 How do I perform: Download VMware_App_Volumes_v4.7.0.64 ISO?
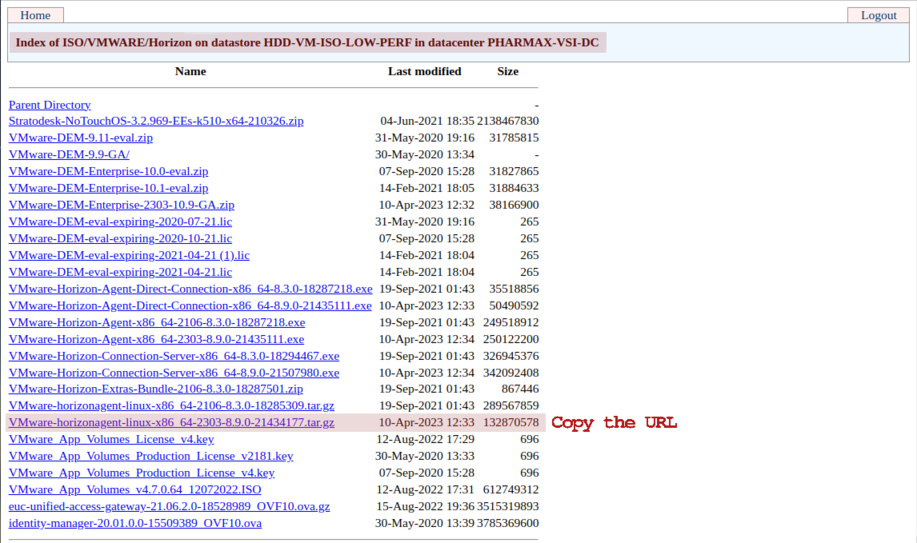coord(135,490)
